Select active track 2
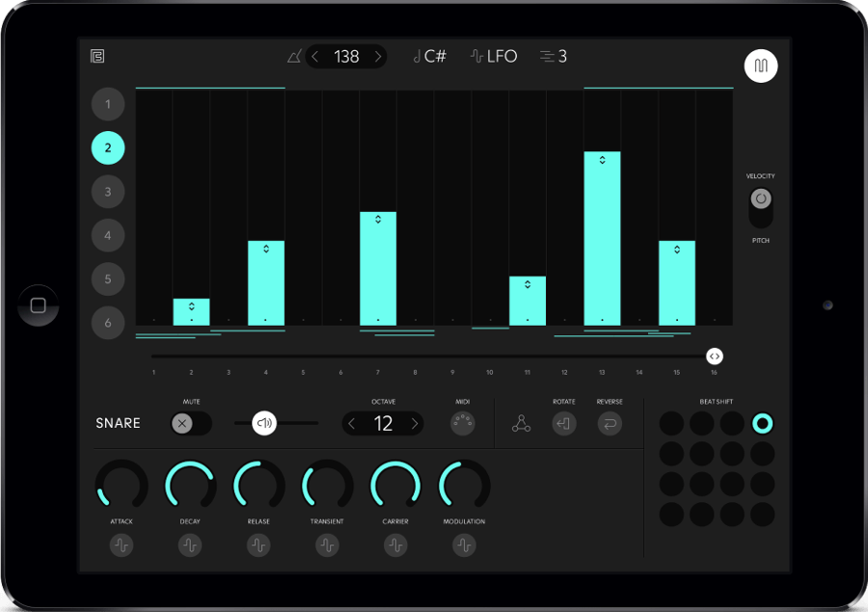 click(108, 147)
